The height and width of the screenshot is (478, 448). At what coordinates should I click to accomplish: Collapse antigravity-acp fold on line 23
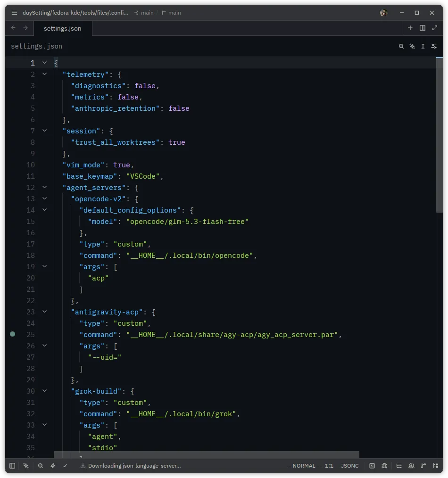coord(44,312)
